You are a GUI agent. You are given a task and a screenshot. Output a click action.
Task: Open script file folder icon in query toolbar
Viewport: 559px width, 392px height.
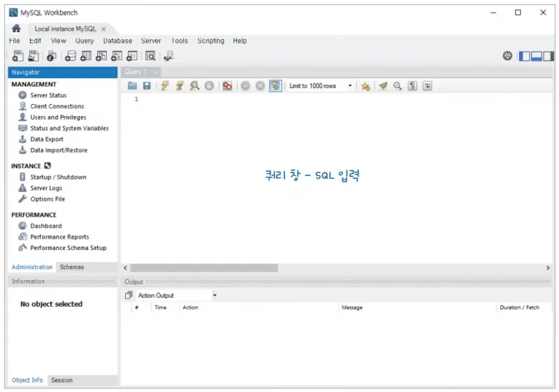[x=132, y=85]
